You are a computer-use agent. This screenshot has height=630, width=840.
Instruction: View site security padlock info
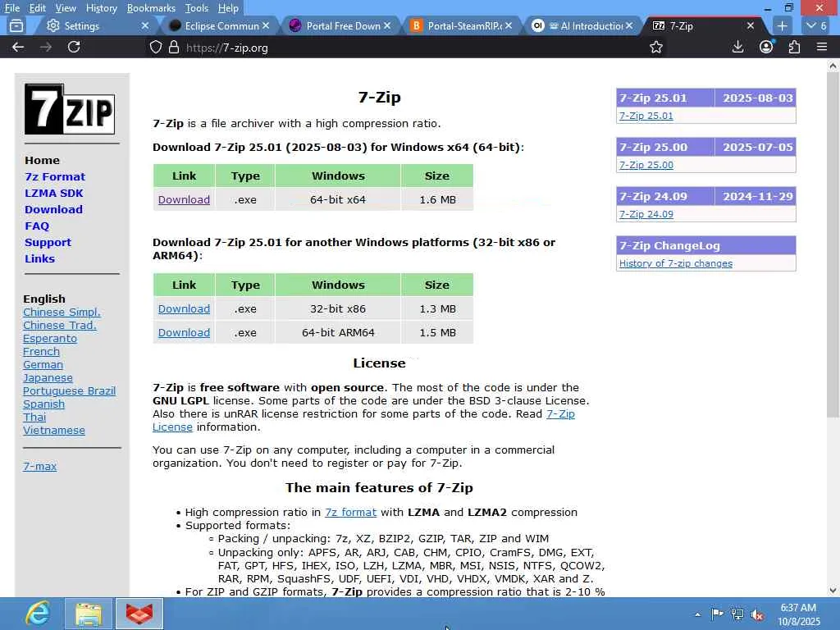pyautogui.click(x=174, y=47)
